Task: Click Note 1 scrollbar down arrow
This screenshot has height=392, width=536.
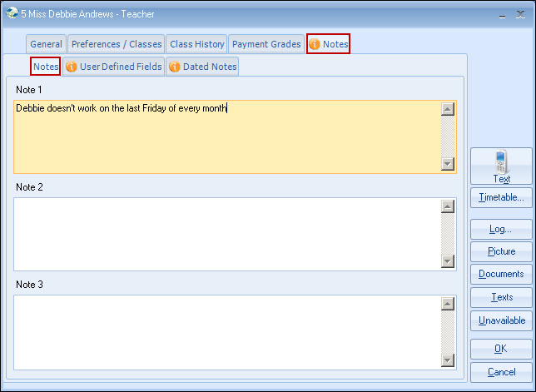Action: [448, 164]
